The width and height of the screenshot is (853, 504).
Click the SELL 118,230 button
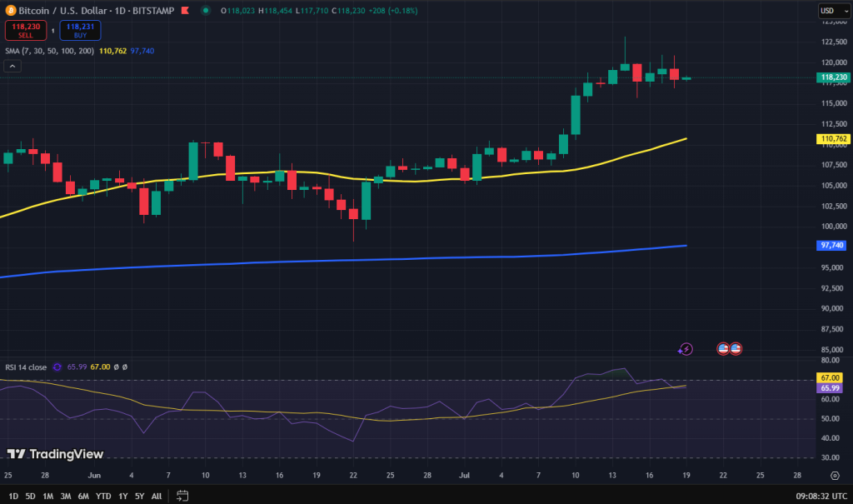pyautogui.click(x=25, y=30)
